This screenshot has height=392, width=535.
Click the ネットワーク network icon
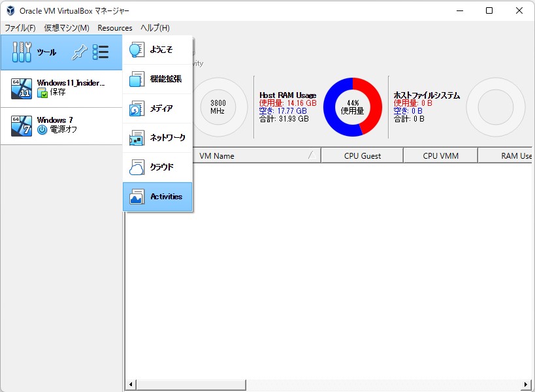click(x=137, y=138)
